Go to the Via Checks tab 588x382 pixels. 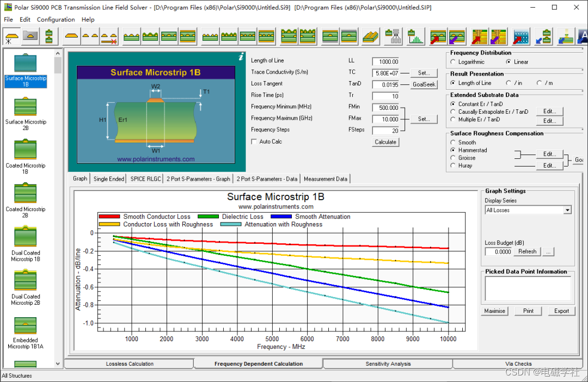point(518,363)
